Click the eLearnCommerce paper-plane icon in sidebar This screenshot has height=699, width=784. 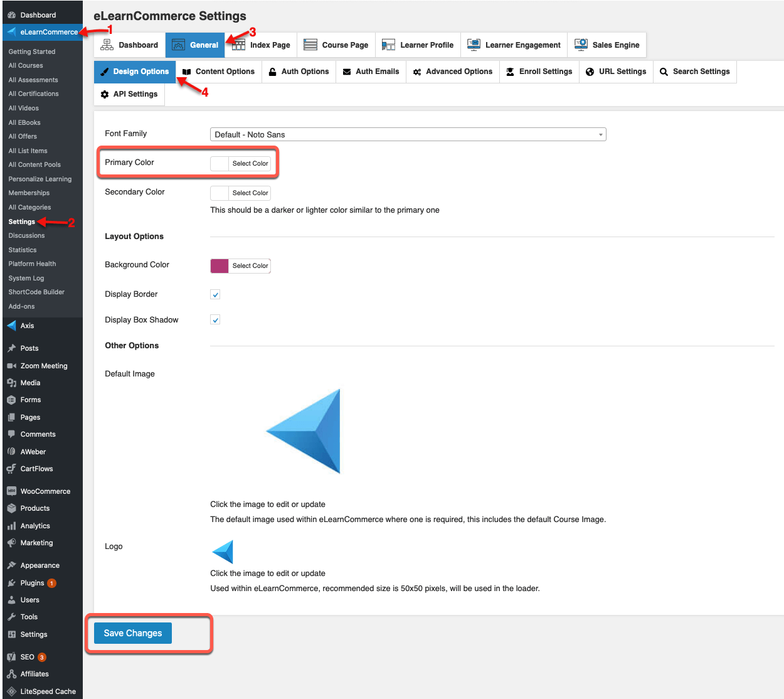(x=11, y=32)
